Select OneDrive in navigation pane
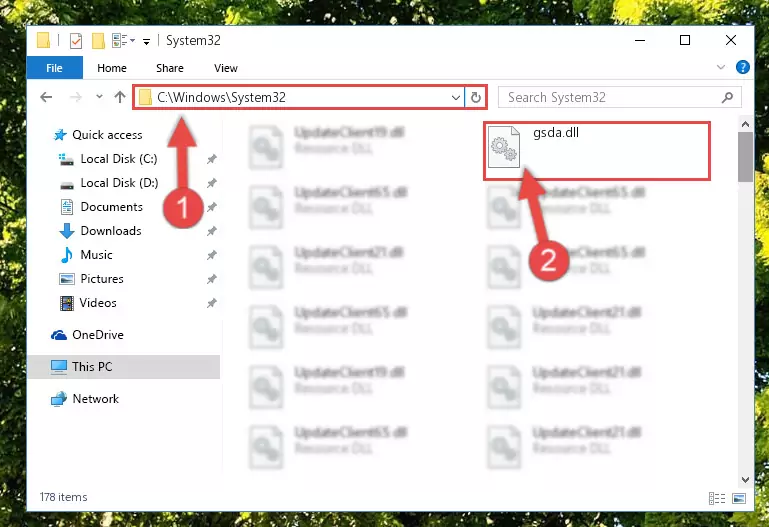 tap(98, 335)
